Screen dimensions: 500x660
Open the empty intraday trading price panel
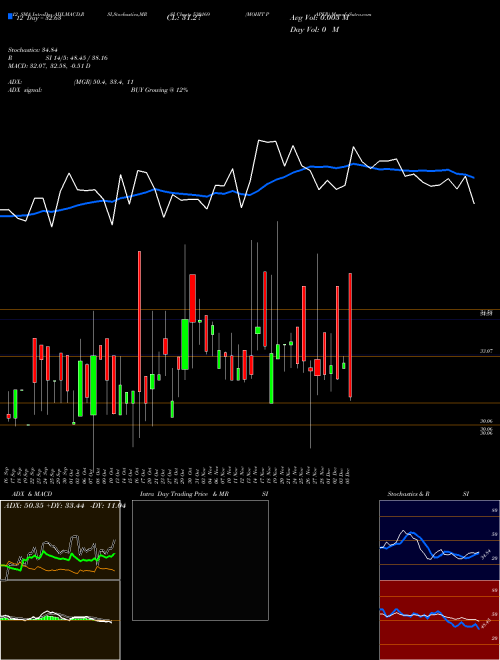(200, 560)
